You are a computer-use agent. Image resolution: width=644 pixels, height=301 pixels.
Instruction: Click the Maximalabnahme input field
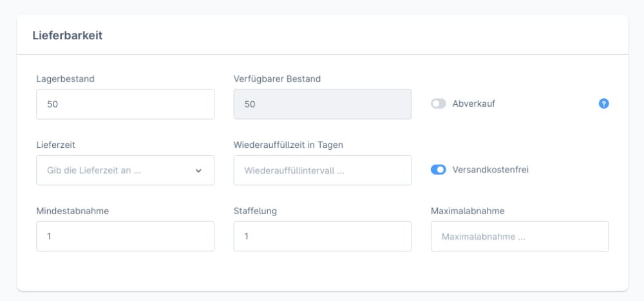tap(519, 236)
